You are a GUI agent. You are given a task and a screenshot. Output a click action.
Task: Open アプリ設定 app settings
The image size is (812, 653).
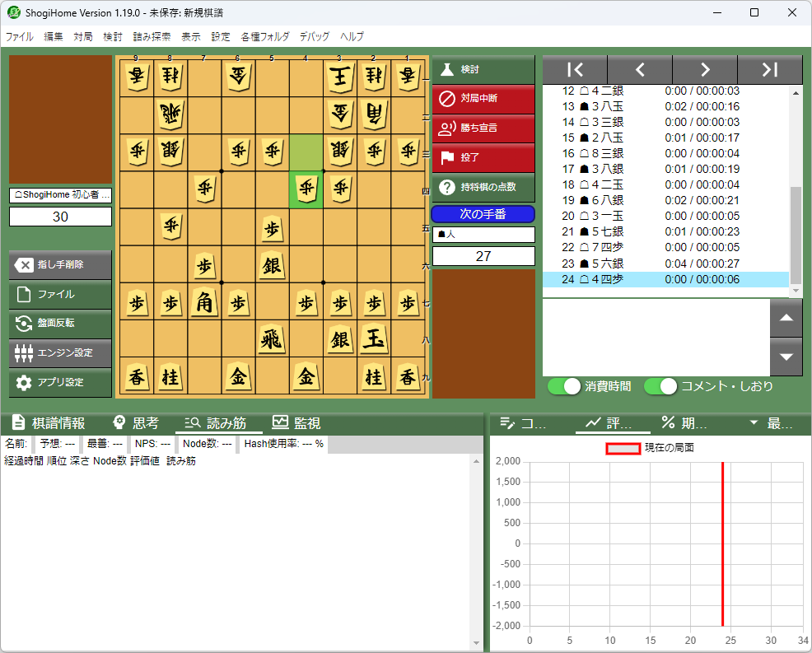pyautogui.click(x=60, y=382)
